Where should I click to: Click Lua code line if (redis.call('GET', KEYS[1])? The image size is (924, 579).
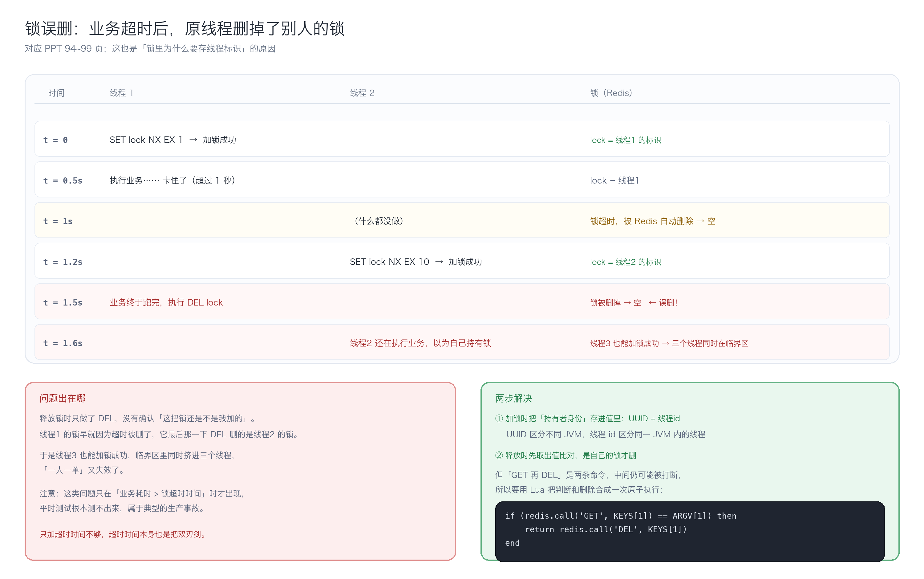pyautogui.click(x=621, y=516)
